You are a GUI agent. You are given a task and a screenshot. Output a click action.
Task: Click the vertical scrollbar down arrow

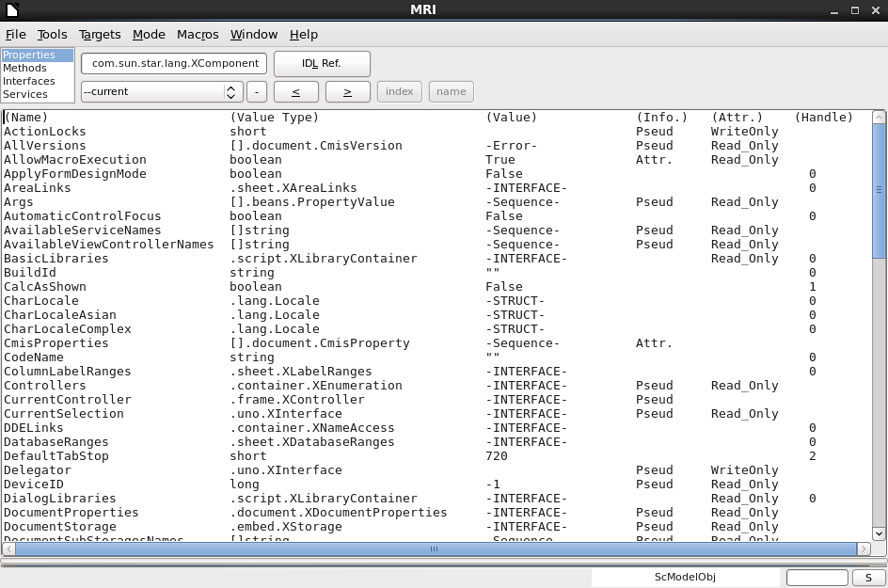click(879, 533)
